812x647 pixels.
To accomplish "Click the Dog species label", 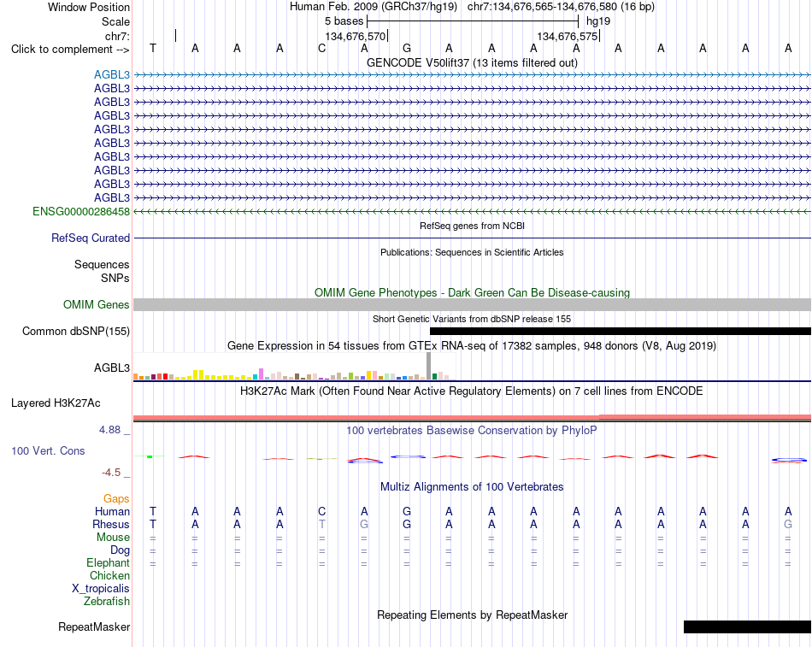I will tap(120, 550).
